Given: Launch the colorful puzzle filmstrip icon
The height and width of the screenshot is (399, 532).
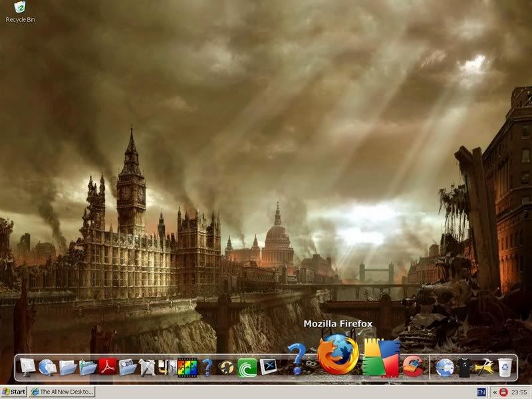Looking at the screenshot, I should [x=188, y=368].
